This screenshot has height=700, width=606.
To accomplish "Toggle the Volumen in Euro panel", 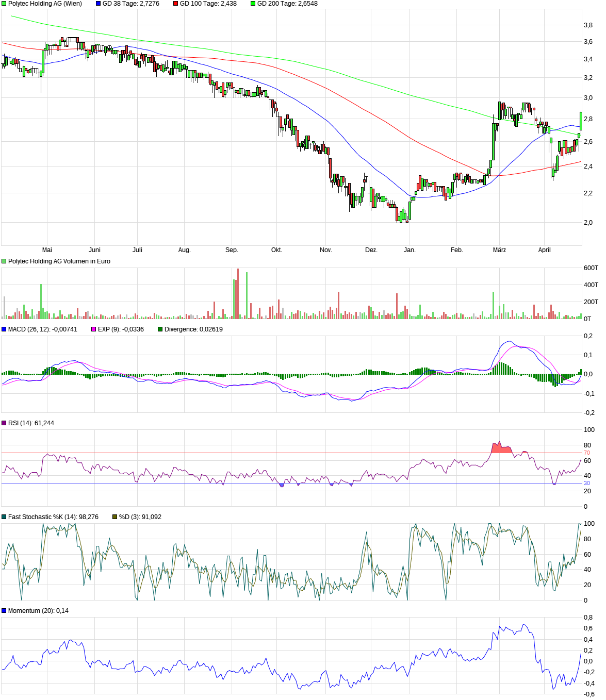I will 4,260.
